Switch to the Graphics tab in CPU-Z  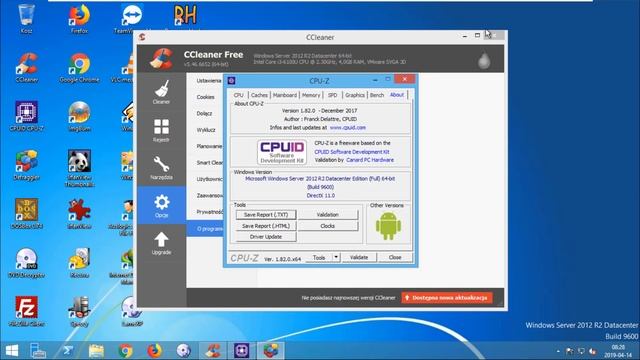[x=355, y=95]
